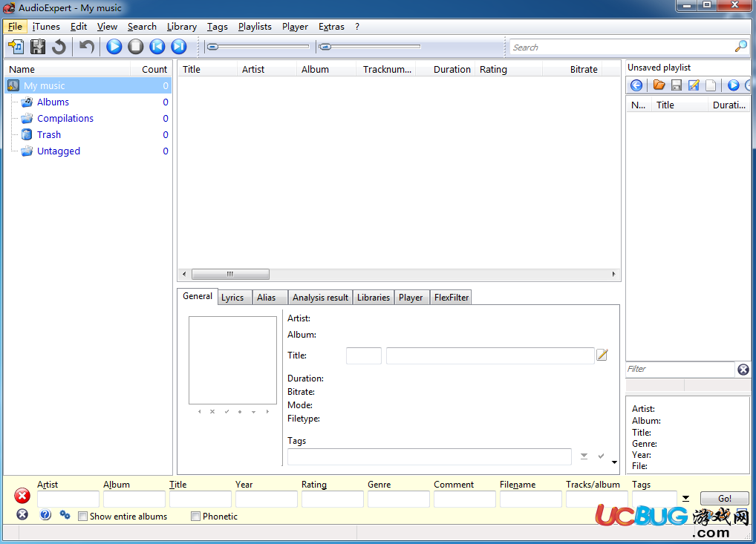This screenshot has height=544, width=756.
Task: Play the playlist using its blue play icon
Action: point(733,85)
